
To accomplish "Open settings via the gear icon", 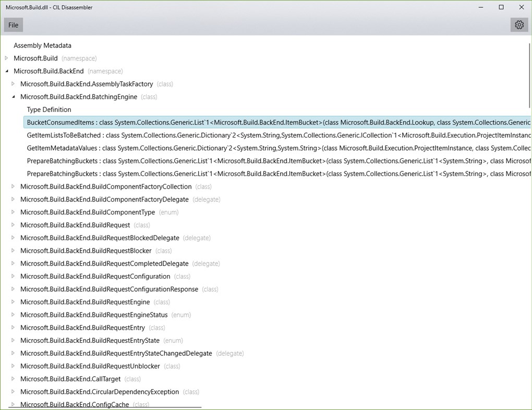I will [x=519, y=25].
